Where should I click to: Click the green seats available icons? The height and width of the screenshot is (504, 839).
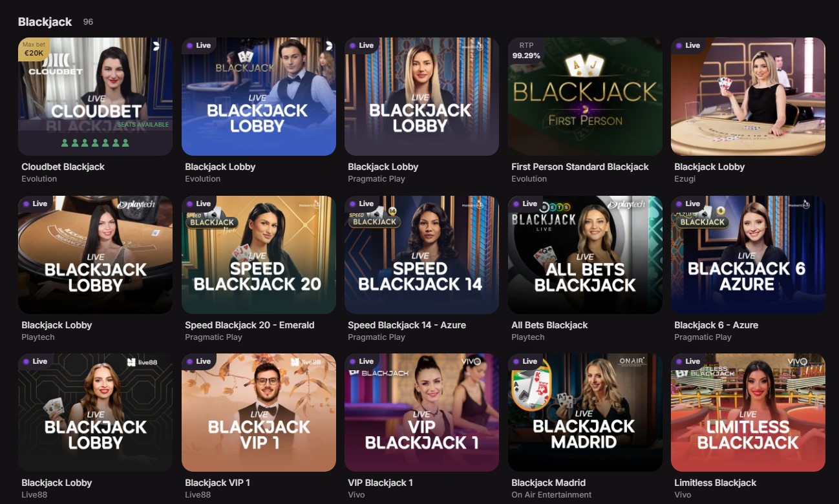[x=95, y=143]
